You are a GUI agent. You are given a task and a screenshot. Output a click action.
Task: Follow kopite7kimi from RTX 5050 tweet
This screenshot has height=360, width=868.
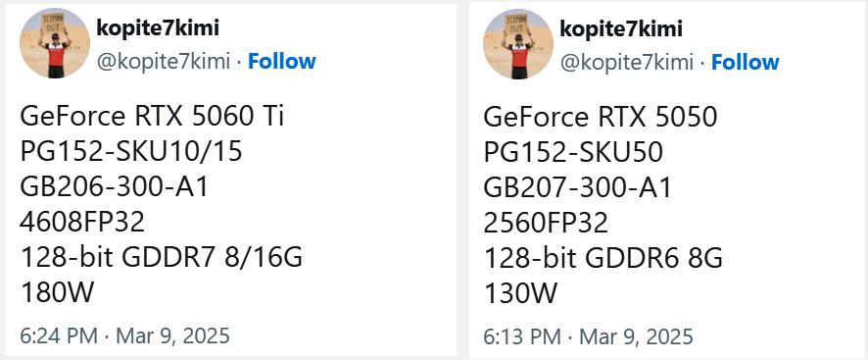pos(746,62)
